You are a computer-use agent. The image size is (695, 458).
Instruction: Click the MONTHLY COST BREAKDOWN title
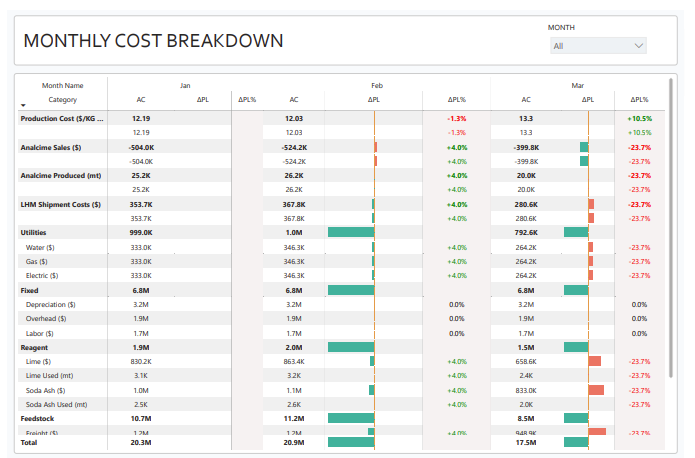153,41
